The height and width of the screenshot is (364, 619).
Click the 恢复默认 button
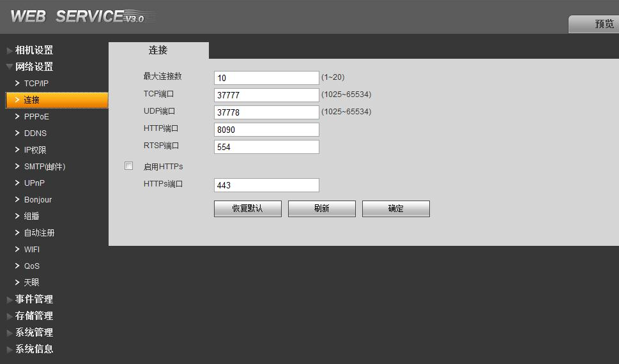click(x=247, y=209)
